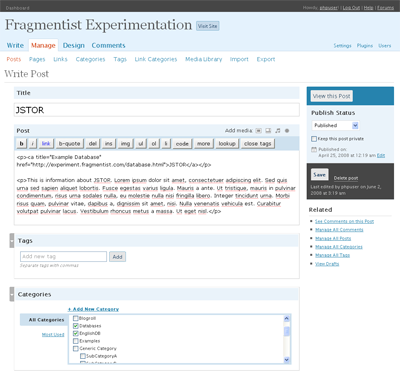Open the Comments tab

109,45
